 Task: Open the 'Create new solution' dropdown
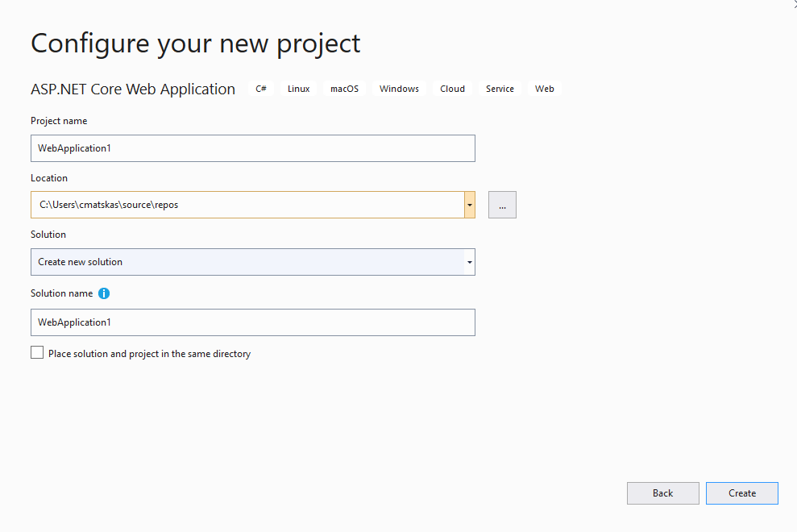coord(252,262)
